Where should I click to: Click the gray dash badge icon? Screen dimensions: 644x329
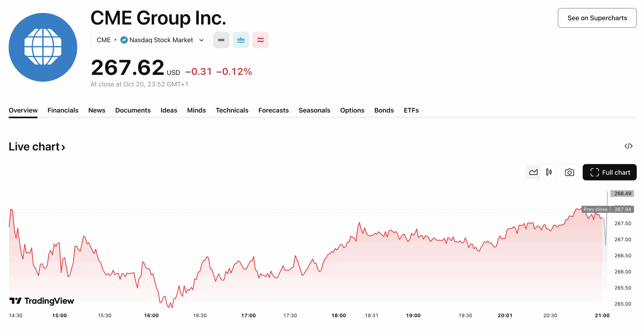coord(221,40)
